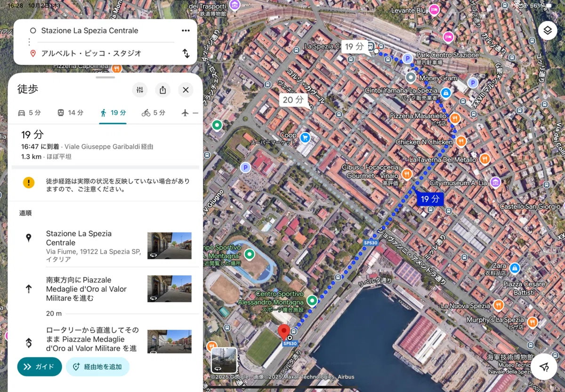
Task: Tap the Piazza Cesare Battisti map label
Action: (x=524, y=288)
